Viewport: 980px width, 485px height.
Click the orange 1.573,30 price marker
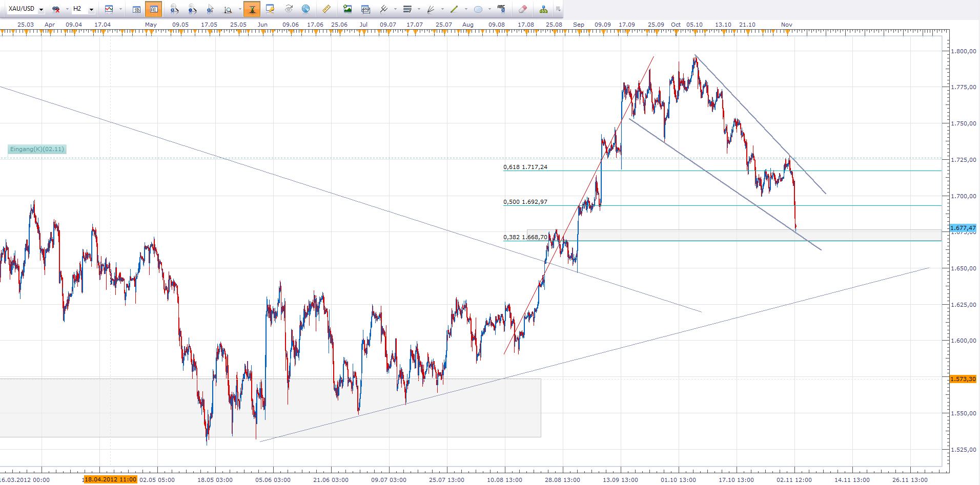tap(962, 379)
